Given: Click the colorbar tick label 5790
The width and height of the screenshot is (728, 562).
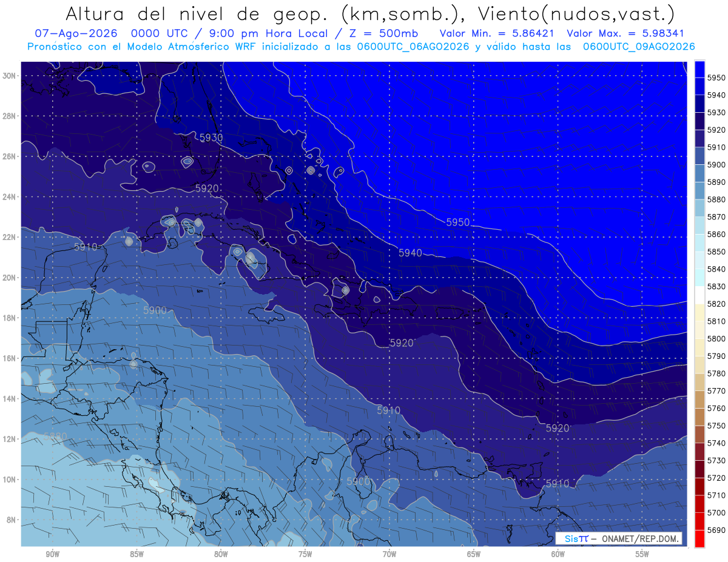Looking at the screenshot, I should click(716, 356).
